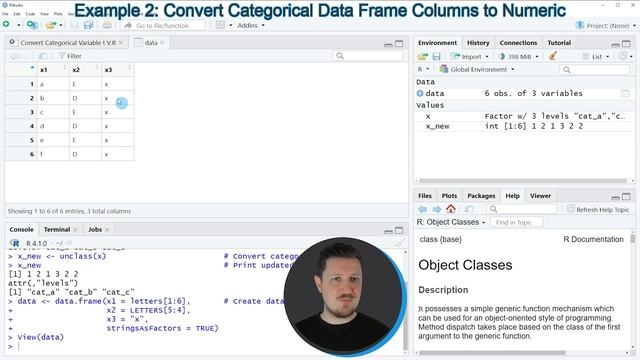Image resolution: width=640 pixels, height=360 pixels.
Task: Open the dropdown arrow beside Open File
Action: point(61,25)
